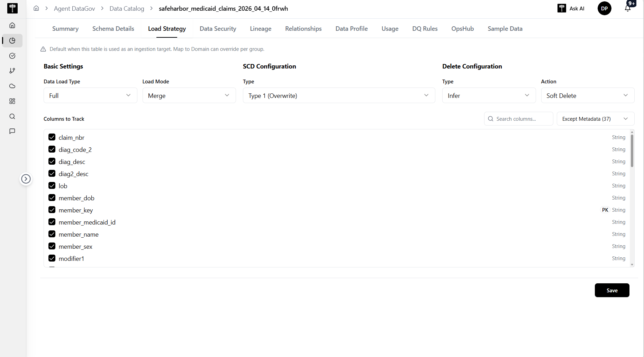Screen dimensions: 644x357
Task: Click the app logo in the sidebar
Action: pyautogui.click(x=12, y=8)
